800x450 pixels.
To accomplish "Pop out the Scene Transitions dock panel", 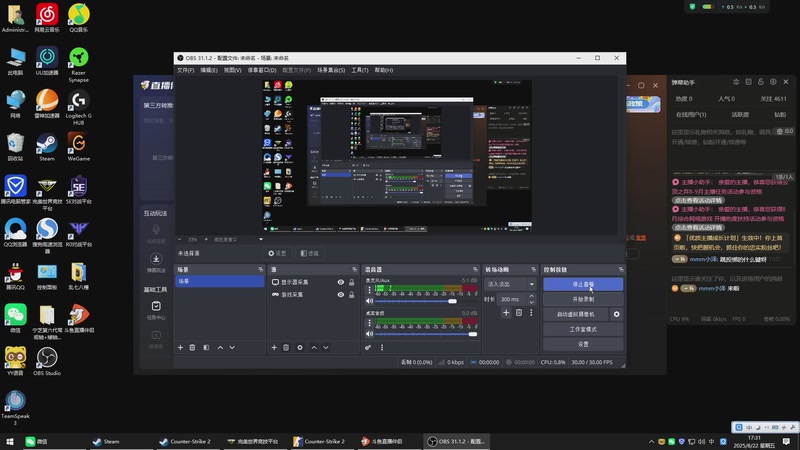I will [x=534, y=269].
